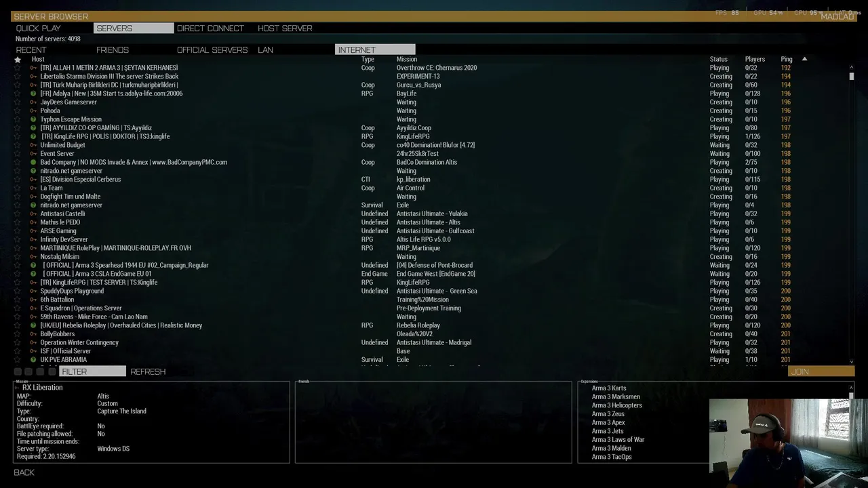868x488 pixels.
Task: Click green icon beside OFFICIAL Spearhead 1944 server
Action: (33, 266)
